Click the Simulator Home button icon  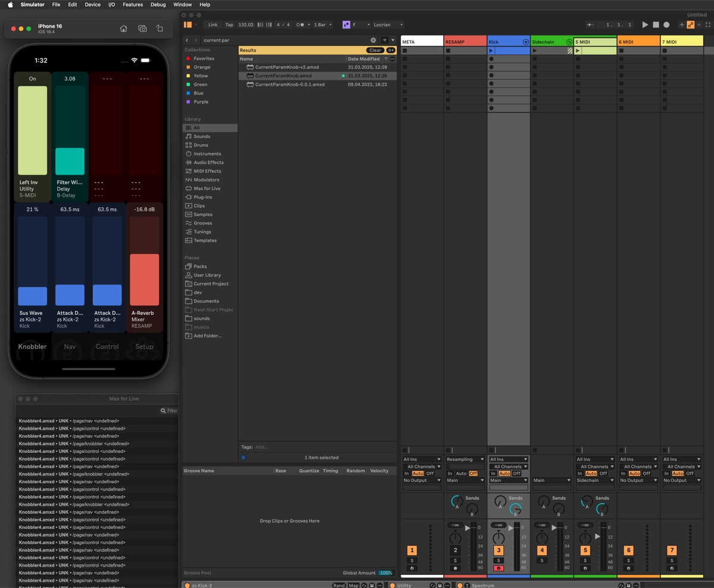[x=124, y=29]
